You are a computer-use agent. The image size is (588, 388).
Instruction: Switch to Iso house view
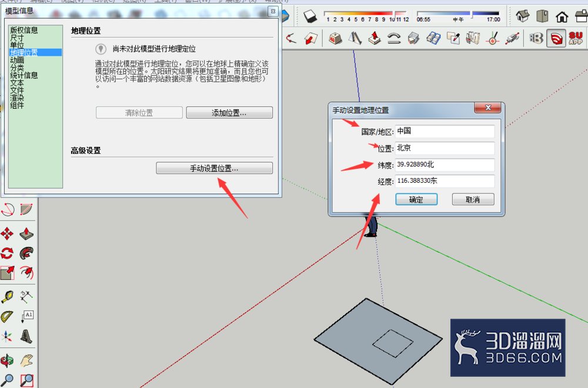(523, 16)
